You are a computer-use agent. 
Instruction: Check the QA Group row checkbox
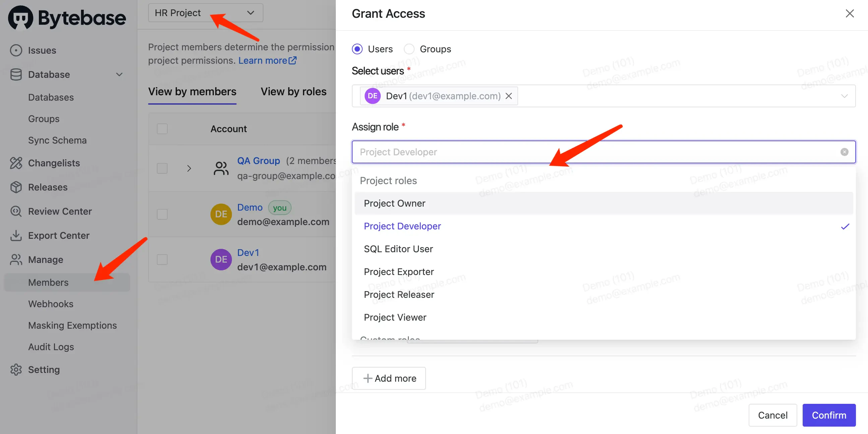click(162, 168)
